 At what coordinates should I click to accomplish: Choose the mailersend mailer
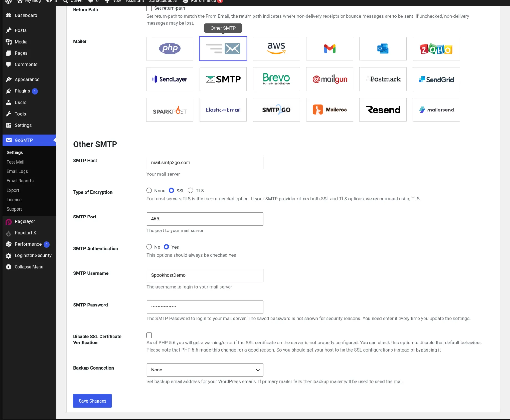coord(436,110)
